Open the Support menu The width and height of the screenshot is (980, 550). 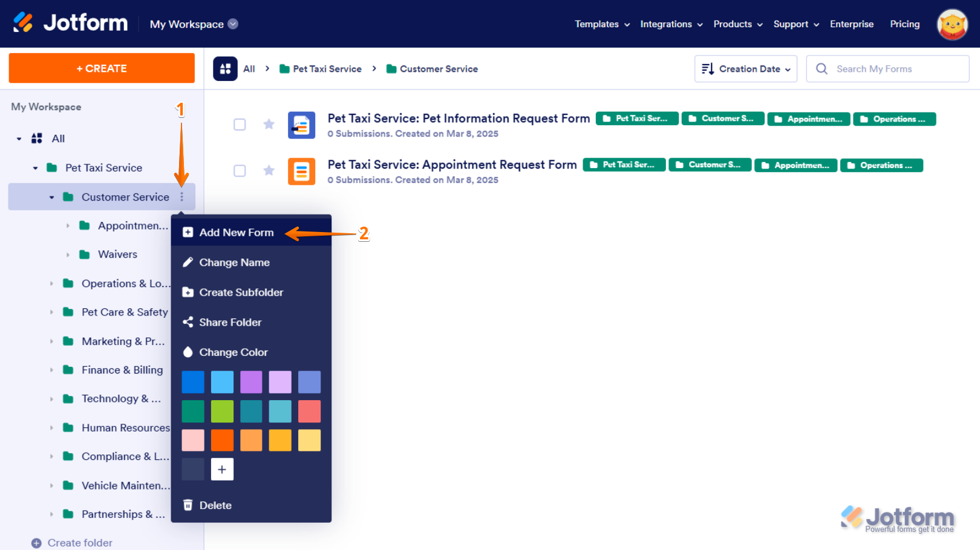[796, 24]
